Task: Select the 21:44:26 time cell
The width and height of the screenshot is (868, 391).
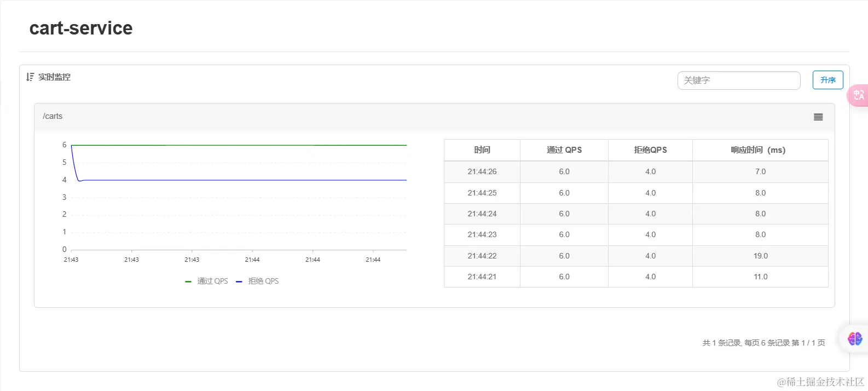Action: 482,171
